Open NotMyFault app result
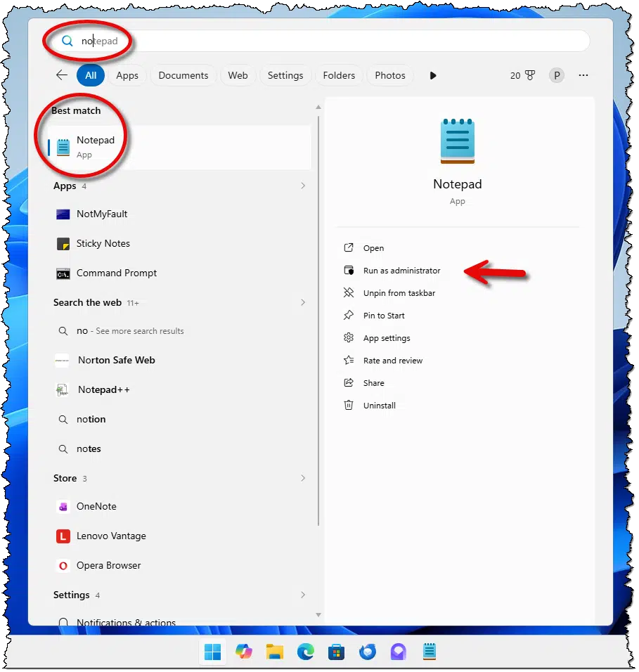Image resolution: width=639 pixels, height=672 pixels. coord(101,214)
